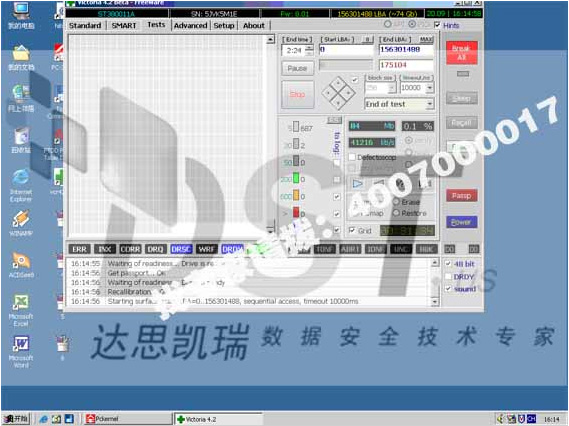Click the TONF error indicator
Screen dimensions: 569x426
[x=324, y=249]
